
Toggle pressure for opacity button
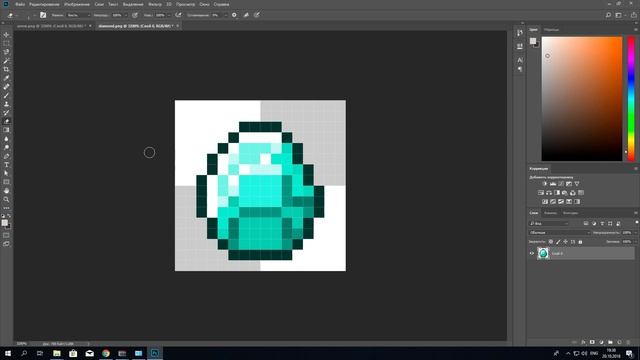pyautogui.click(x=135, y=15)
